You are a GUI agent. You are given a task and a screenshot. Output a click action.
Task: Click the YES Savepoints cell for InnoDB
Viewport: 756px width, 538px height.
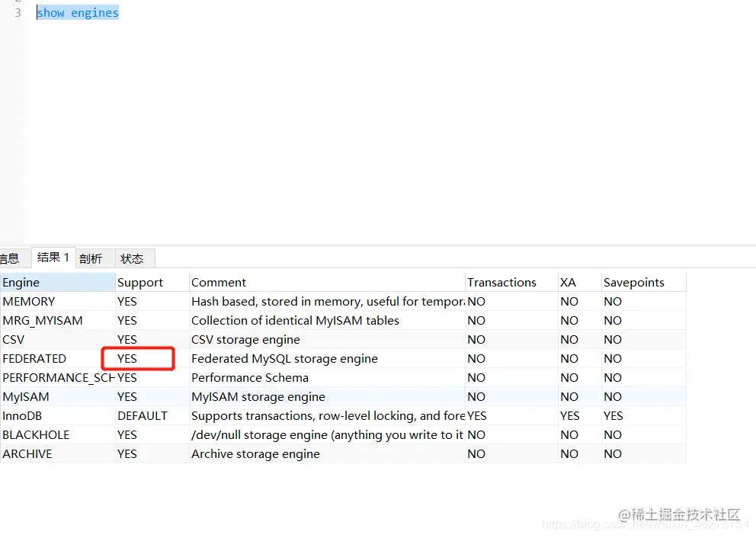coord(644,415)
